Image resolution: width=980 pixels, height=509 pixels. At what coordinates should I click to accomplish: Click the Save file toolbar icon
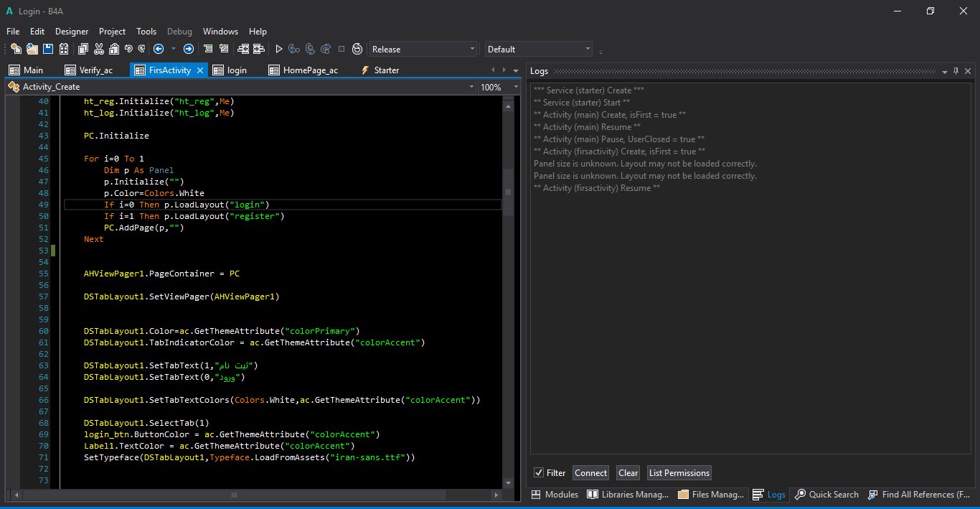click(48, 49)
